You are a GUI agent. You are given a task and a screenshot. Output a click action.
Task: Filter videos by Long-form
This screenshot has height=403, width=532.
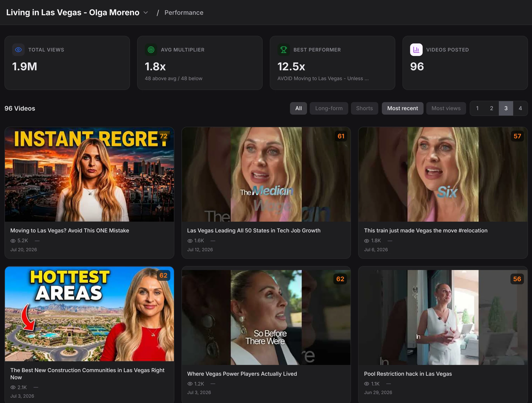point(329,108)
